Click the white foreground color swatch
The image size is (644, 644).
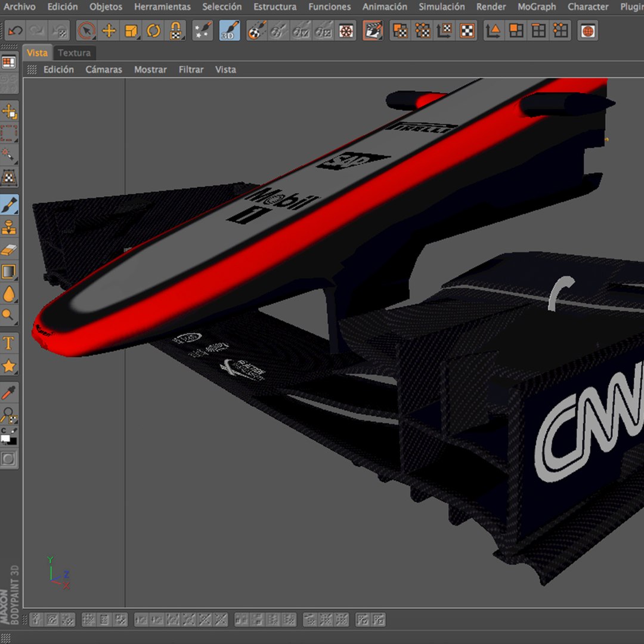click(x=5, y=439)
